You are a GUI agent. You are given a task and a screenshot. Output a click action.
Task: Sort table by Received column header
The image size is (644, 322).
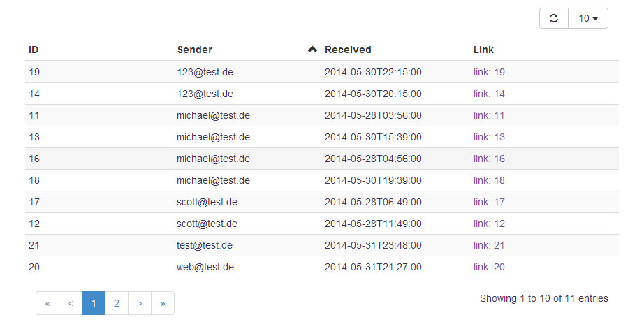[x=348, y=50]
